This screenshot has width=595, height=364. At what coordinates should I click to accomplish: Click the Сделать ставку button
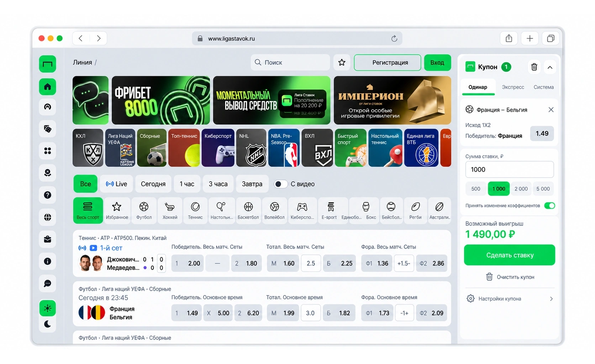[510, 255]
